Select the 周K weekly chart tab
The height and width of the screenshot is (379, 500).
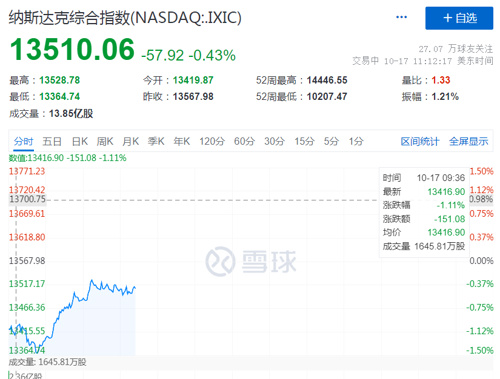tap(105, 141)
